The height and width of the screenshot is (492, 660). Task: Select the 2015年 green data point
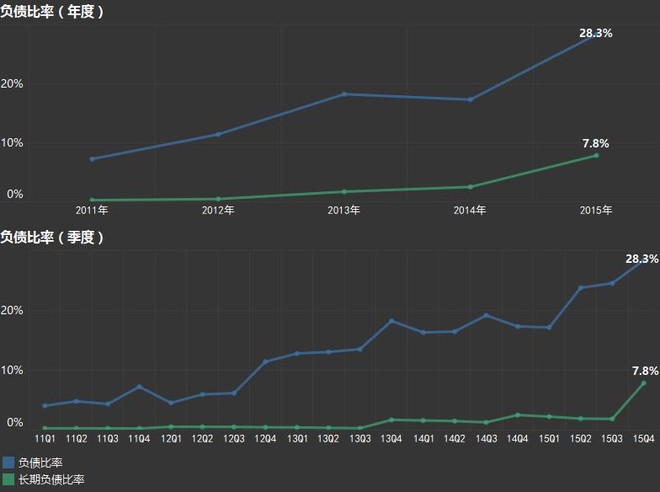pos(596,156)
